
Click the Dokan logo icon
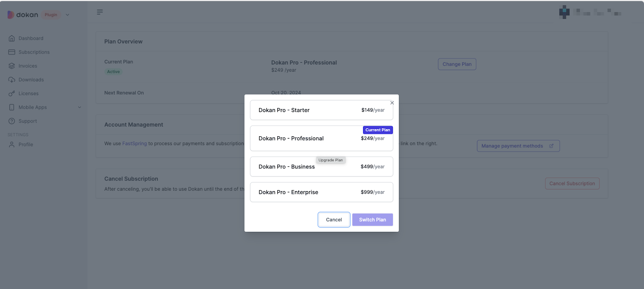pyautogui.click(x=11, y=15)
